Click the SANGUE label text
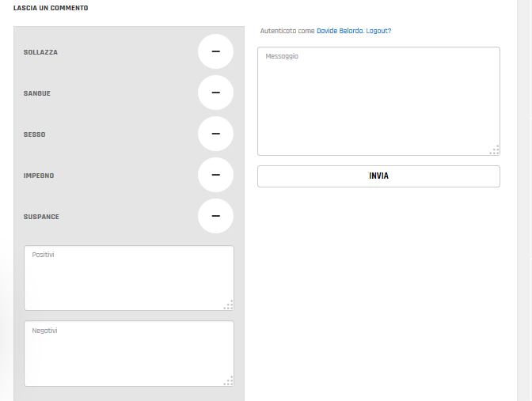 [x=37, y=93]
